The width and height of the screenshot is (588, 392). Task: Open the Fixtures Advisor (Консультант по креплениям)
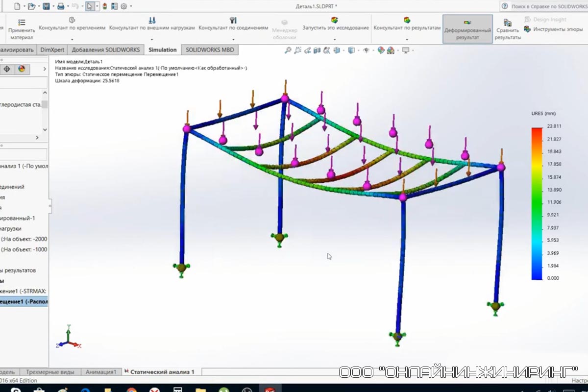(x=72, y=20)
